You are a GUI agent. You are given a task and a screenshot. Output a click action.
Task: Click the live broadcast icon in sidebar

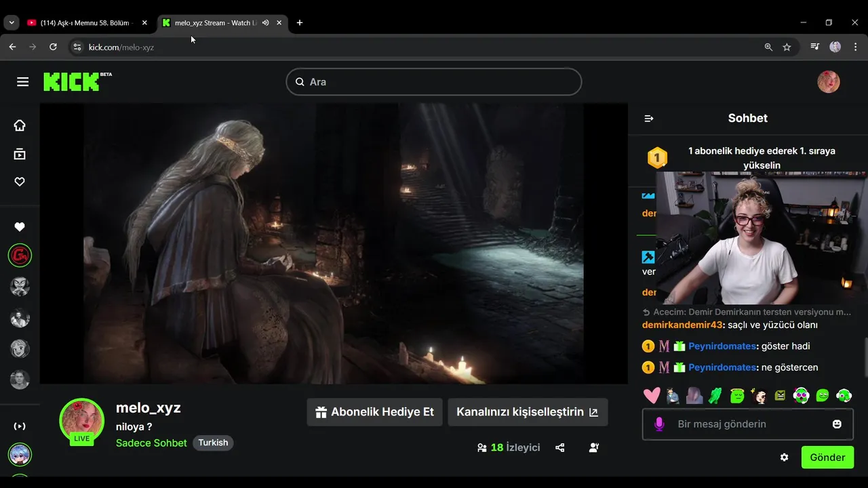click(20, 426)
